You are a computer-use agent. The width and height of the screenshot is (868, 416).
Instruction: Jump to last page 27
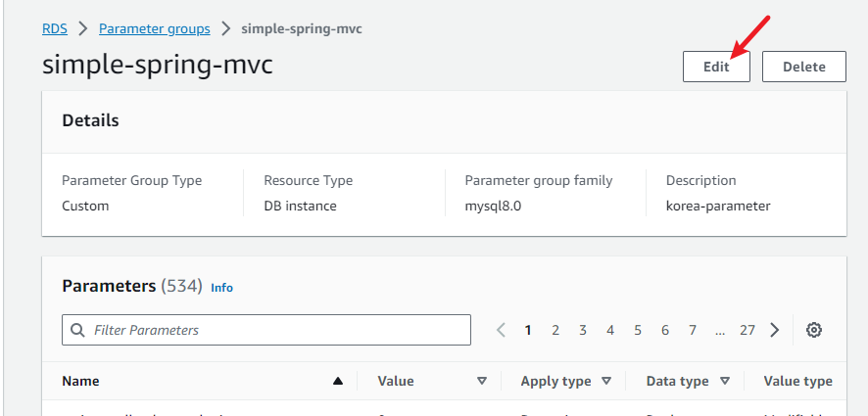coord(747,330)
